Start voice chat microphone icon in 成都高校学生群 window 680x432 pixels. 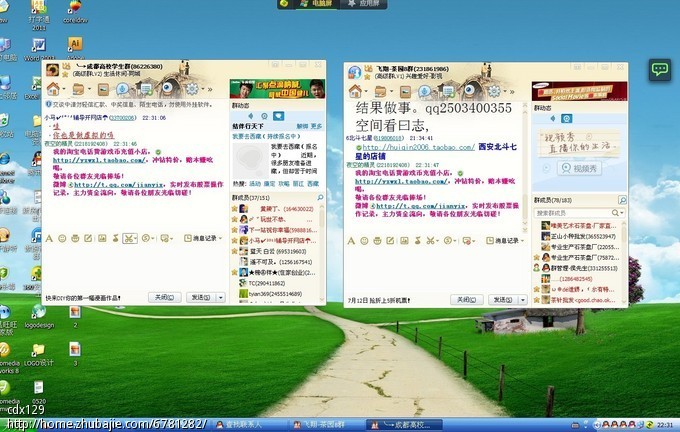click(x=122, y=89)
